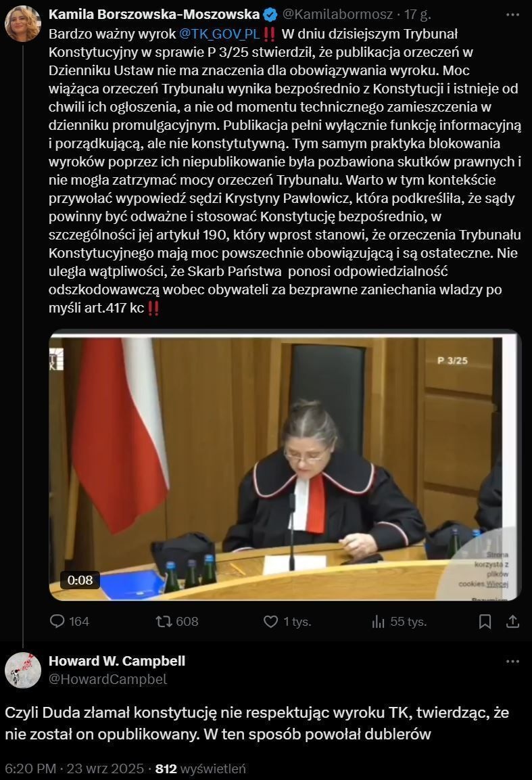This screenshot has height=780, width=532.
Task: Follow the @TK_GOV_PL mention link
Action: (x=219, y=34)
